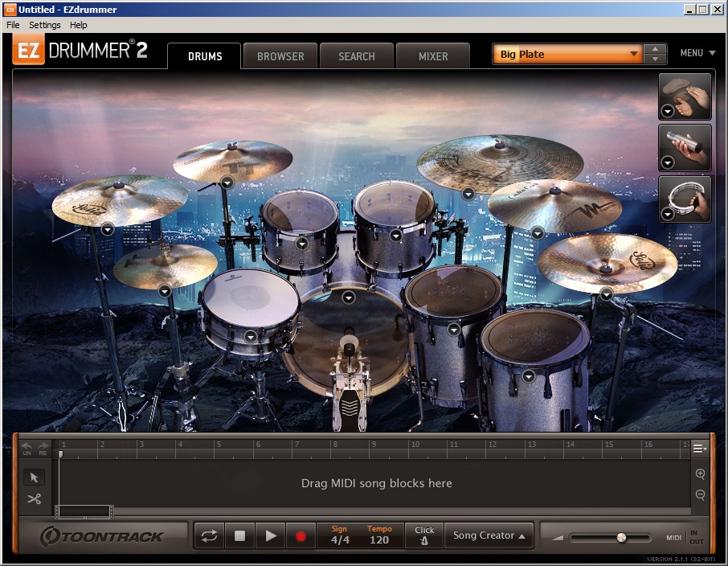Open the Settings menu
The width and height of the screenshot is (728, 566).
click(45, 25)
